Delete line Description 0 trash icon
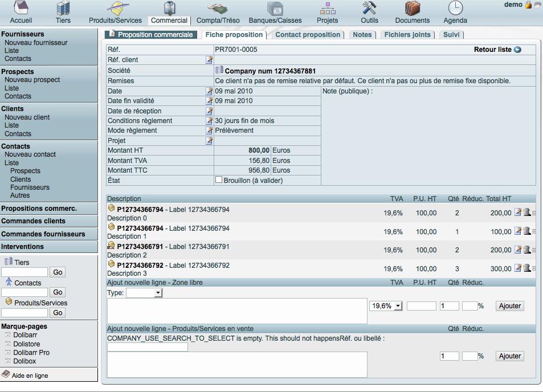This screenshot has width=543, height=392. click(526, 213)
